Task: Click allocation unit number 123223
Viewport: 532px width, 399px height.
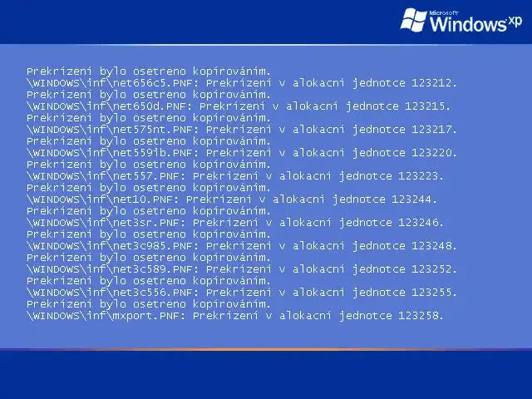Action: coord(419,175)
